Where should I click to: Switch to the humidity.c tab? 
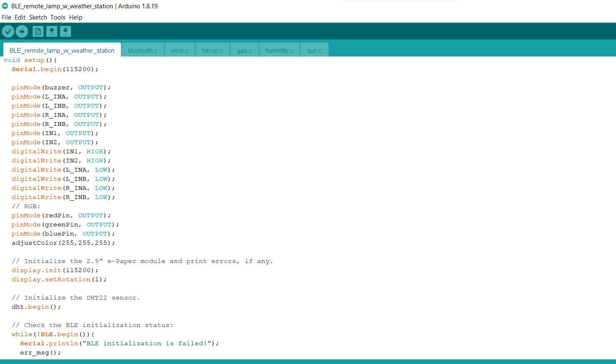(279, 50)
